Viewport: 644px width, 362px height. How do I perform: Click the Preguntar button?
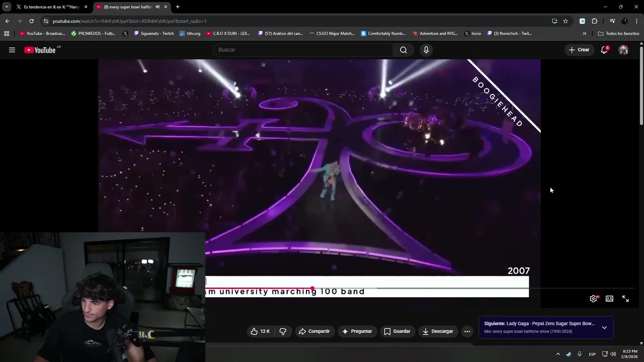pos(357,331)
